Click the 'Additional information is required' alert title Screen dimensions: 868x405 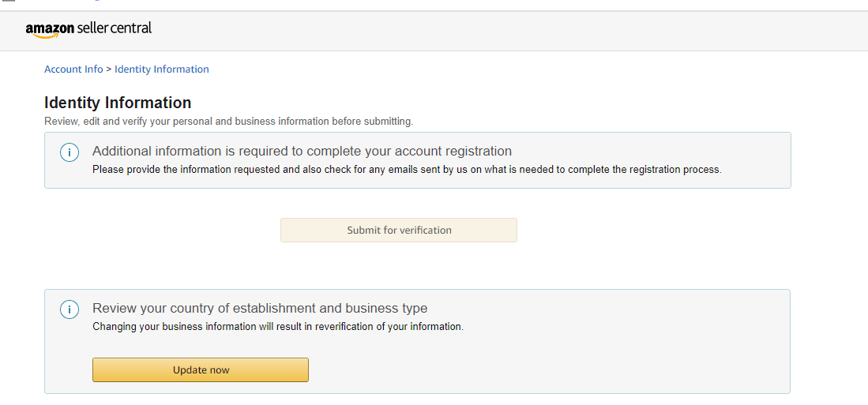pyautogui.click(x=302, y=151)
